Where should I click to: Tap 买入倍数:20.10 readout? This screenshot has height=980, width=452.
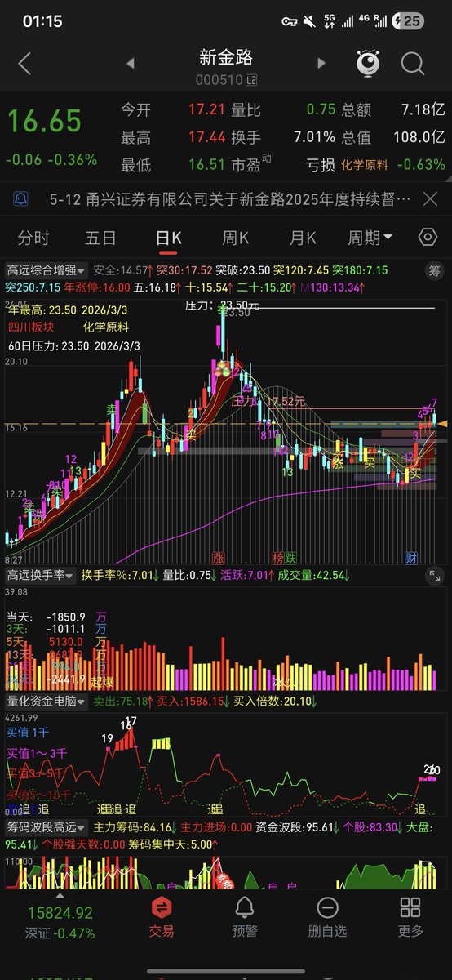click(x=276, y=701)
